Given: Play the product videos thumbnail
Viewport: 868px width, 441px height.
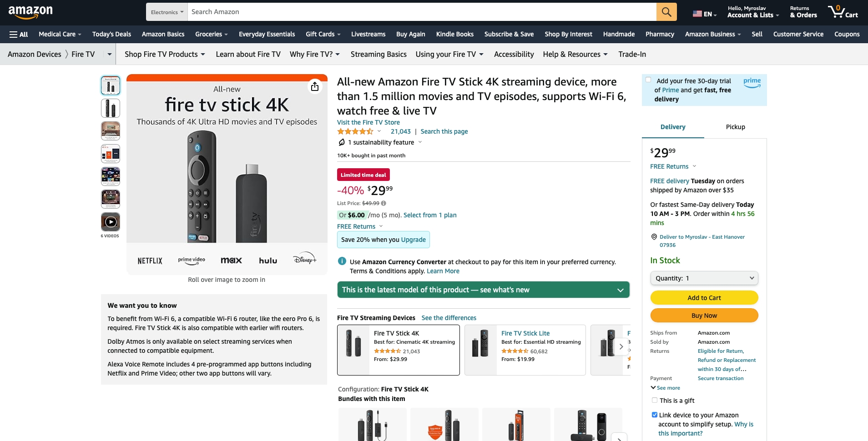Looking at the screenshot, I should [x=110, y=222].
